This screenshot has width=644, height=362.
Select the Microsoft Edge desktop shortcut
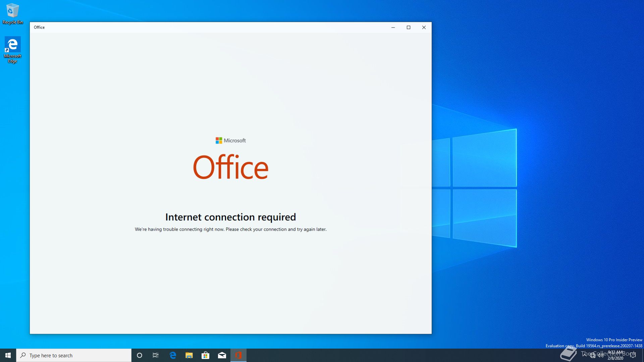click(x=13, y=50)
